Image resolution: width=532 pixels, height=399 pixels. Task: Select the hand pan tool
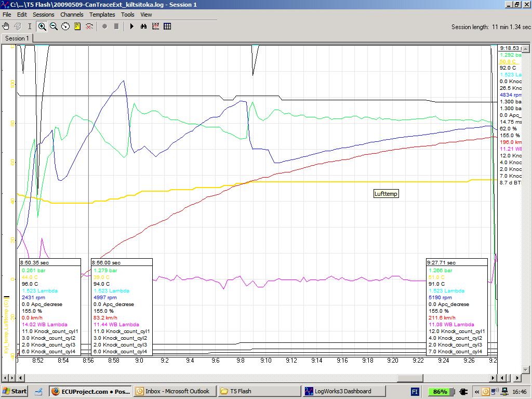point(7,26)
